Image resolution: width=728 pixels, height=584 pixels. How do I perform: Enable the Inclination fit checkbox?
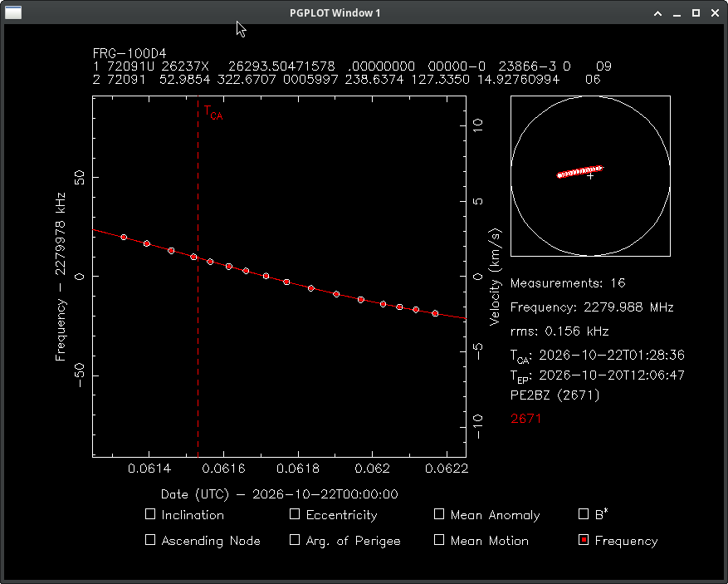point(150,514)
